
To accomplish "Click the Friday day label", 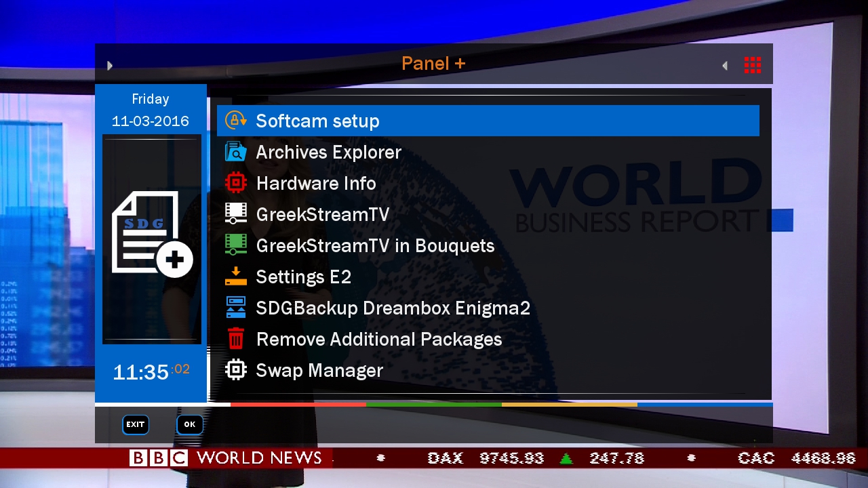I will tap(151, 100).
